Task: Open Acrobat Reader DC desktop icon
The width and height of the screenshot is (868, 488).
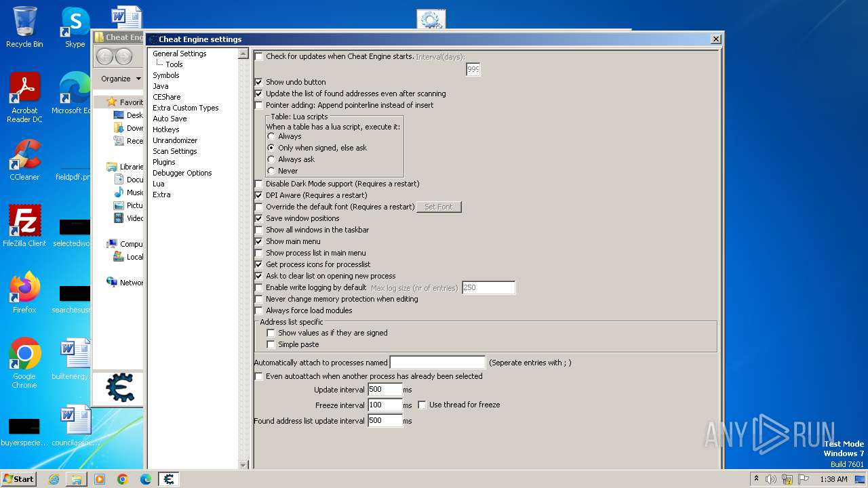Action: 24,98
